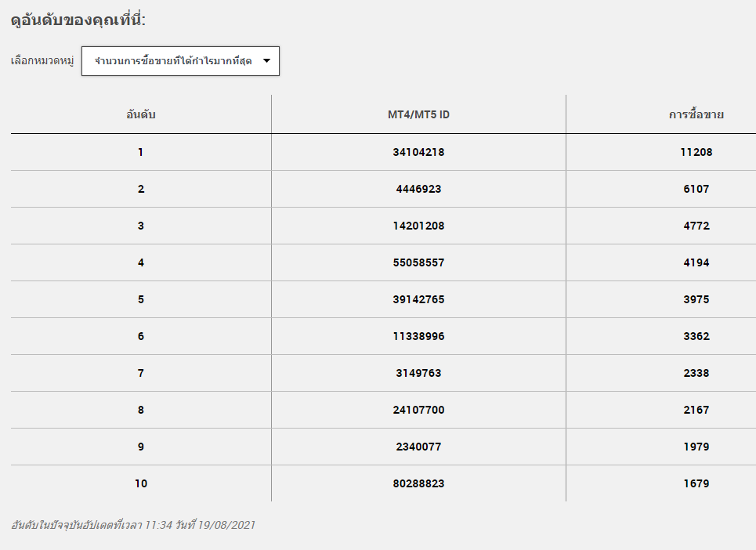Select the MT4/MT5 ID column header

[418, 114]
